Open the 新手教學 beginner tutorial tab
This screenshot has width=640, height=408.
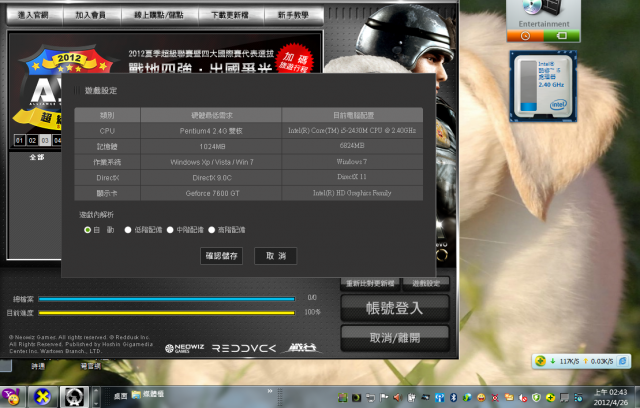tap(293, 16)
